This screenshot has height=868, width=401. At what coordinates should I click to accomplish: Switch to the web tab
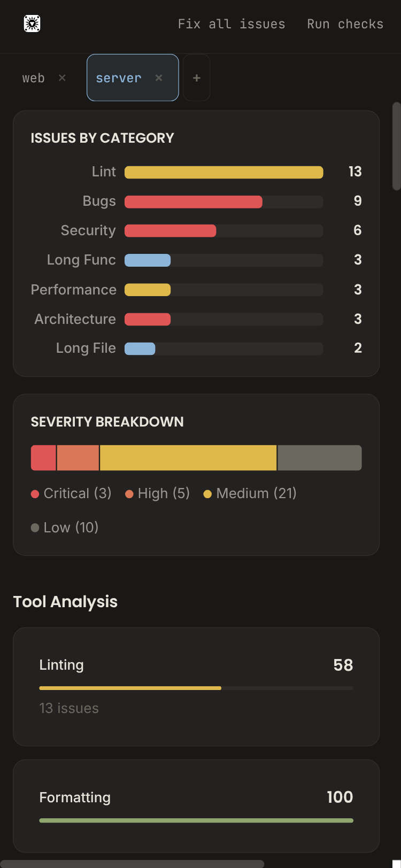point(33,78)
